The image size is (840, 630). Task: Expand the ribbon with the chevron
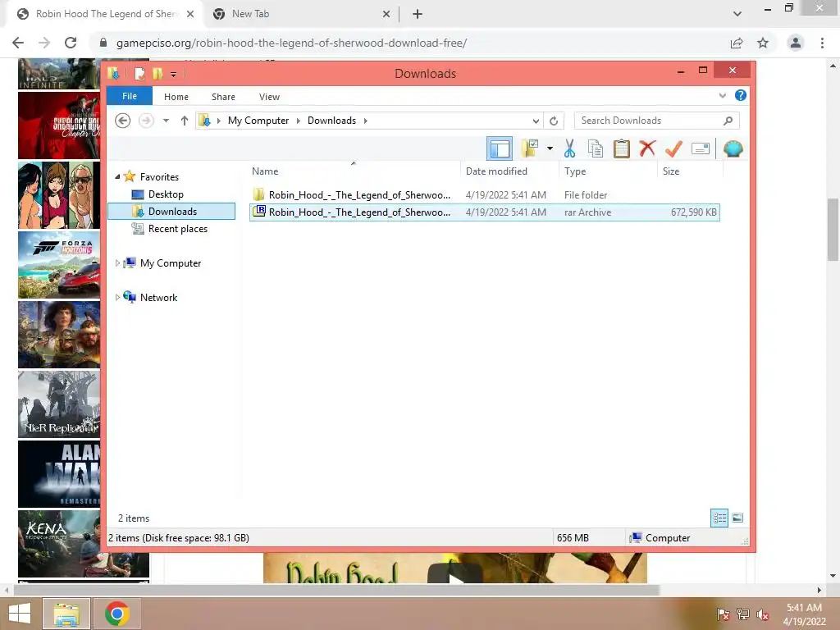pos(722,96)
